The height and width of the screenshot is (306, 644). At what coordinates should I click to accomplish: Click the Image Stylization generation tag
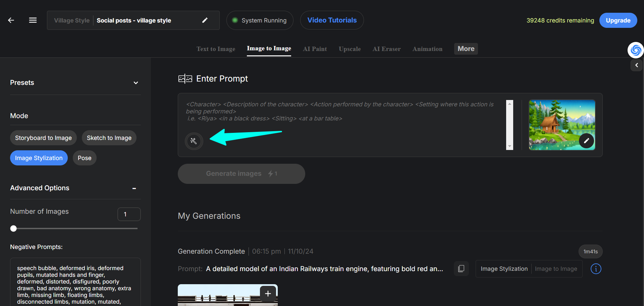504,269
